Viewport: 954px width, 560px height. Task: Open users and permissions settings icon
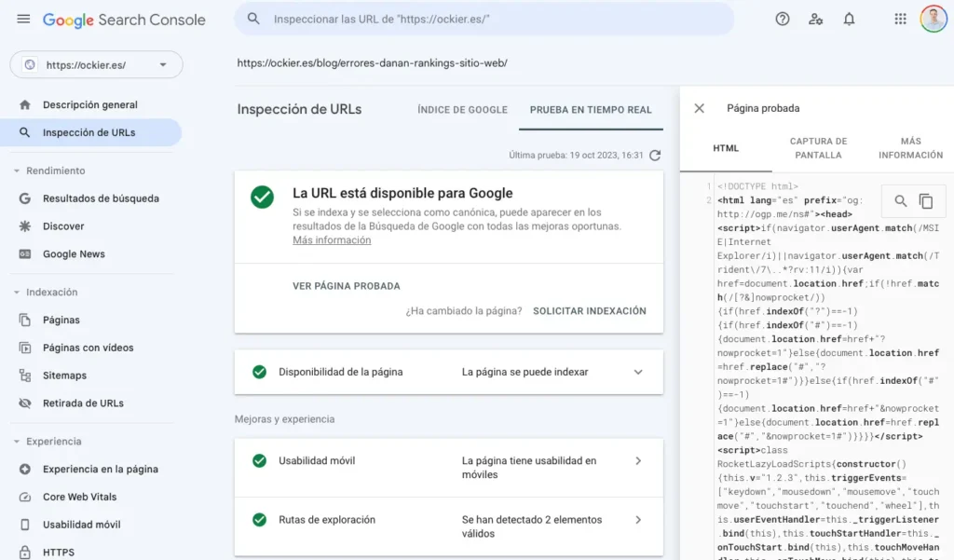[816, 19]
